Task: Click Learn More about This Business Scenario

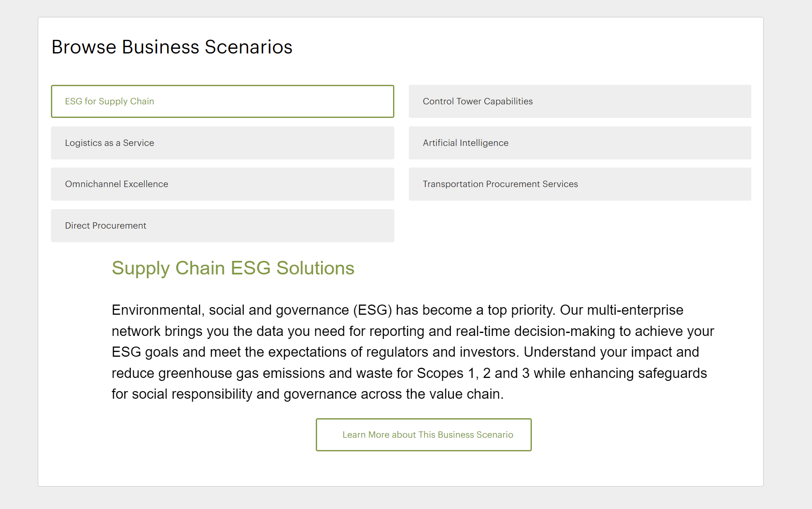Action: tap(423, 435)
